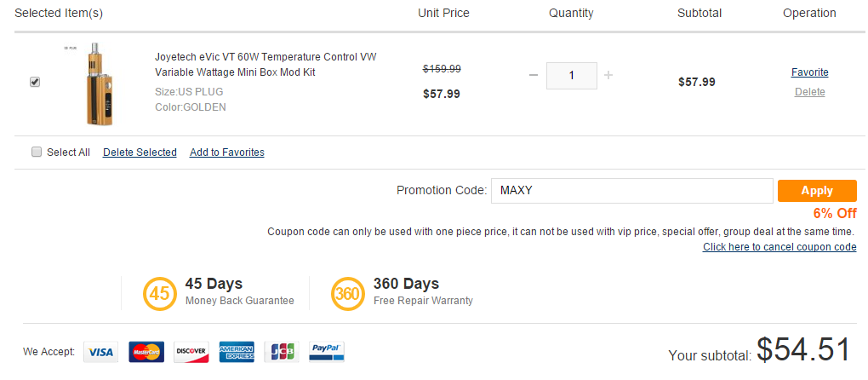Click the 45 Days guarantee badge
868x380 pixels.
tap(160, 293)
